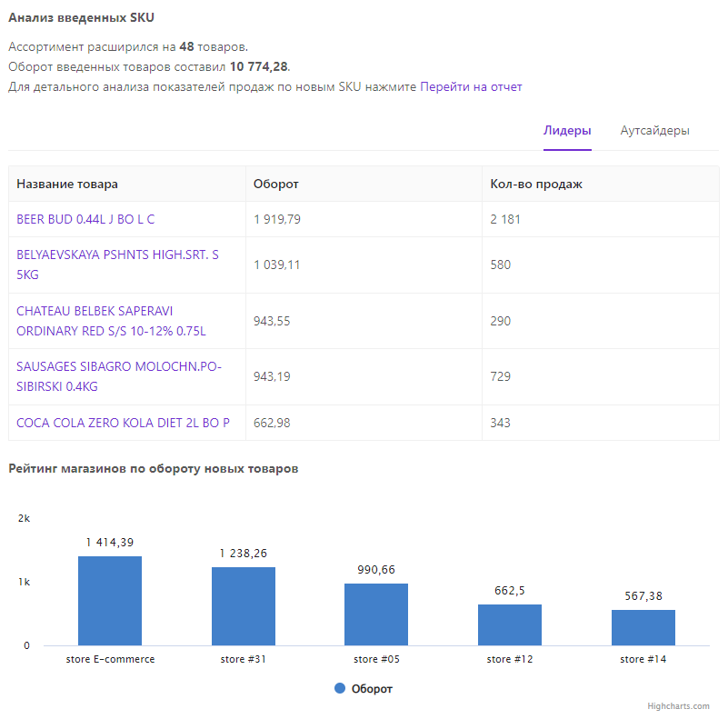Click the Оборот column header
This screenshot has width=728, height=719.
point(276,184)
